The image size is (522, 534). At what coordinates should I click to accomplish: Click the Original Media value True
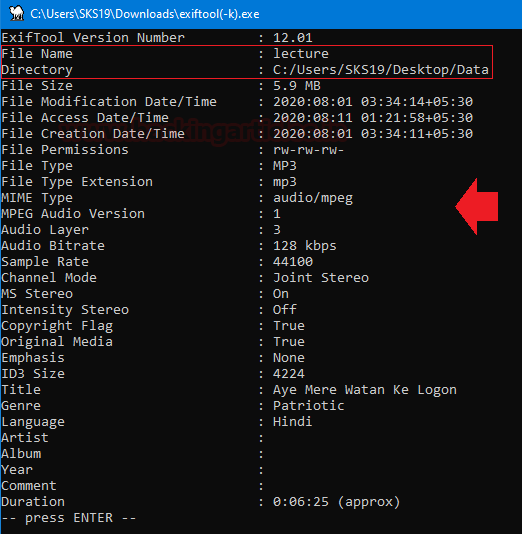coord(289,342)
